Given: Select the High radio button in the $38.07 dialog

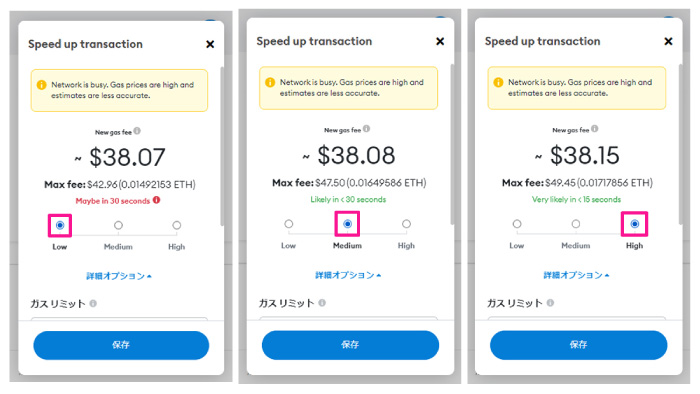Looking at the screenshot, I should click(177, 225).
